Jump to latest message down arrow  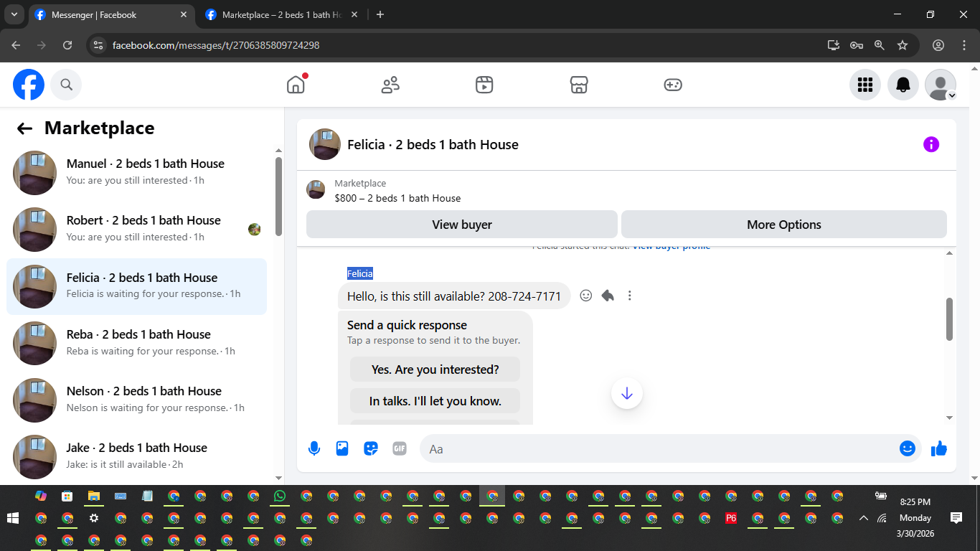click(x=627, y=393)
